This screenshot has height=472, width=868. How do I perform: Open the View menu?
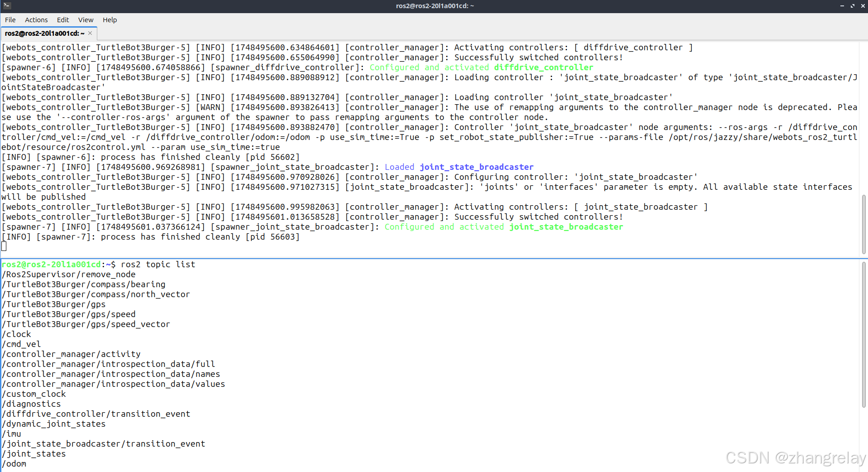(x=86, y=20)
